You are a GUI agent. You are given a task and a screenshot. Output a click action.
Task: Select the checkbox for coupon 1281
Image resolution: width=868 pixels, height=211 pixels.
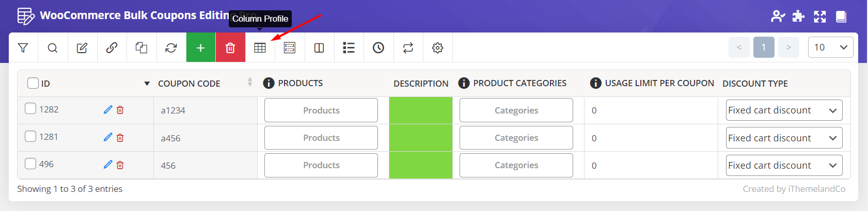(30, 136)
